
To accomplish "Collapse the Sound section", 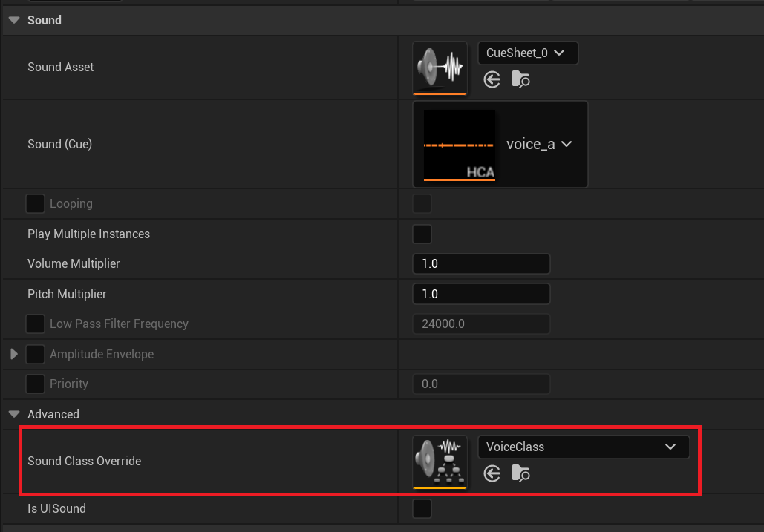I will 14,21.
